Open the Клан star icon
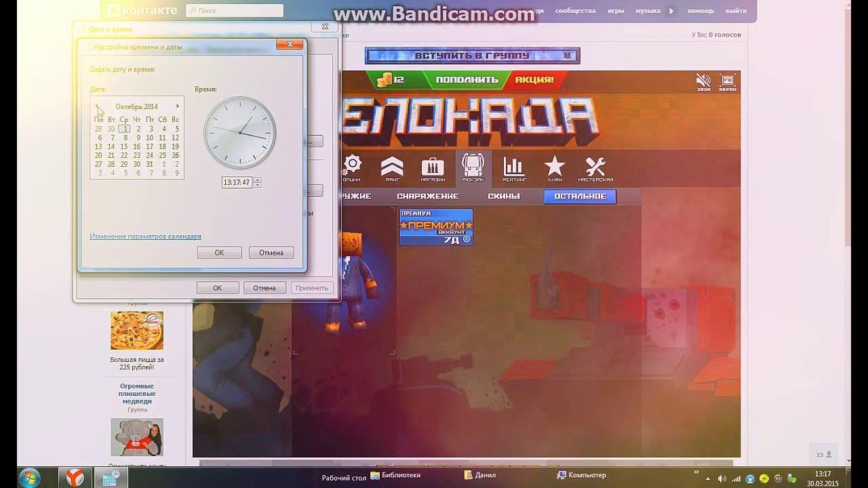 [555, 168]
